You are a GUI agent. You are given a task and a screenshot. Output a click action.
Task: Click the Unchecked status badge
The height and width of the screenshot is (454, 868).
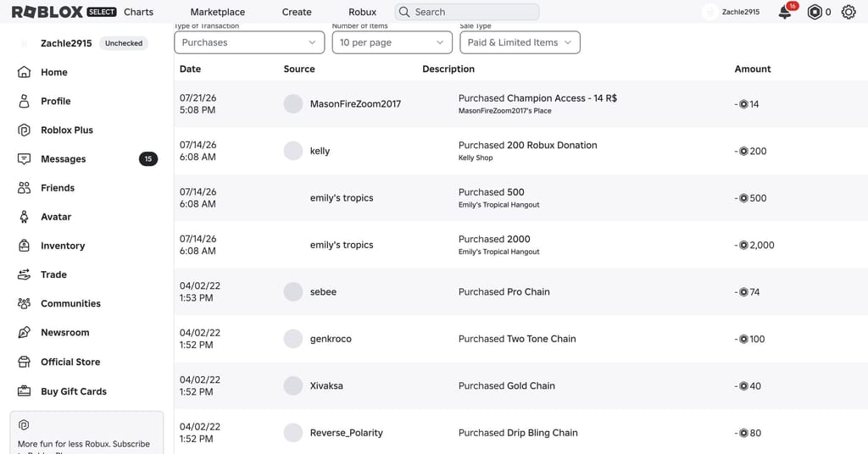[124, 43]
